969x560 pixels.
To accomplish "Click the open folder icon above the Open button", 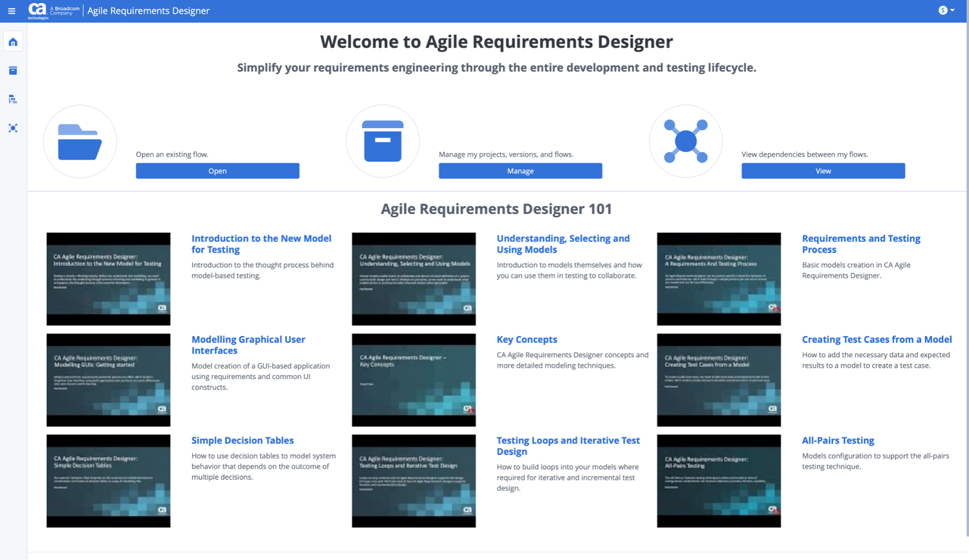I will (80, 141).
